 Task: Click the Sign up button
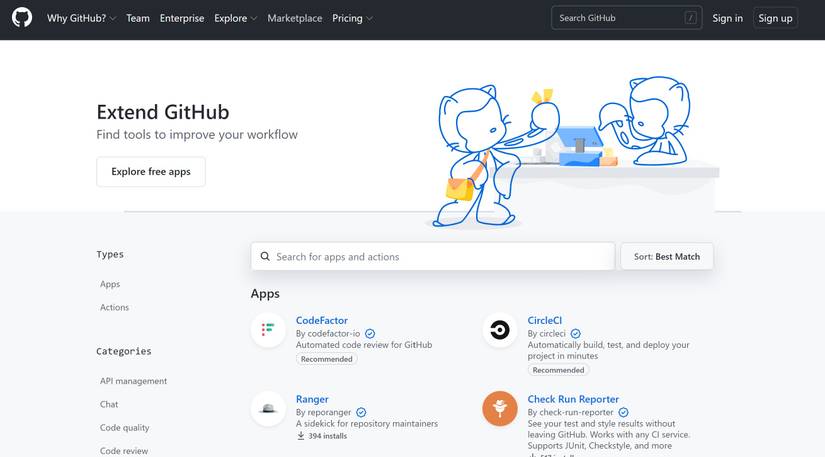pos(775,18)
